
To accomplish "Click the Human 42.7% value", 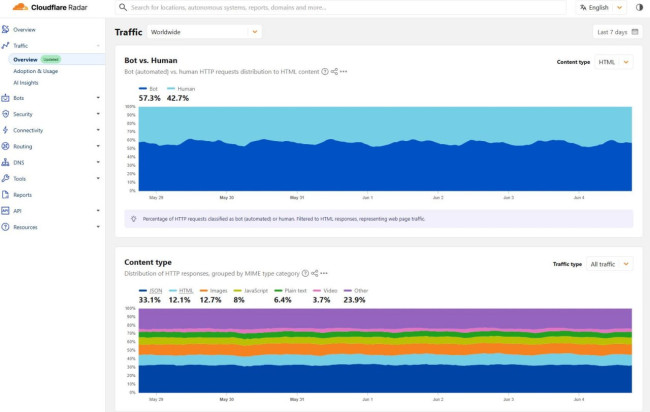I will pos(178,98).
